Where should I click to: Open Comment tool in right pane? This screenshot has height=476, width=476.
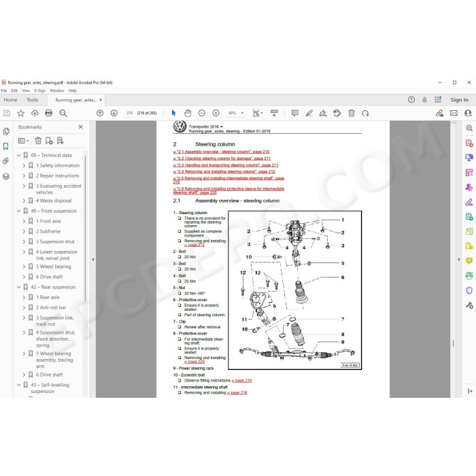click(469, 260)
